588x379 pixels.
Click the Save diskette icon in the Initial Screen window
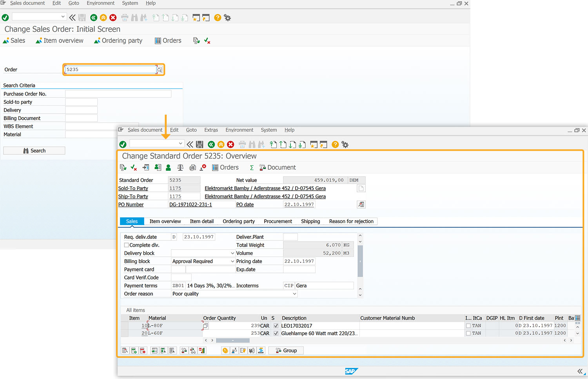coord(82,18)
